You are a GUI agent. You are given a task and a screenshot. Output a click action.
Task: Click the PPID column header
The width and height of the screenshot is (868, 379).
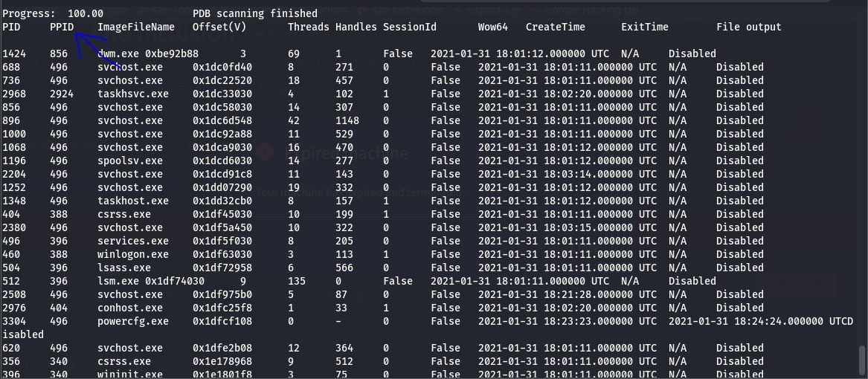click(62, 27)
